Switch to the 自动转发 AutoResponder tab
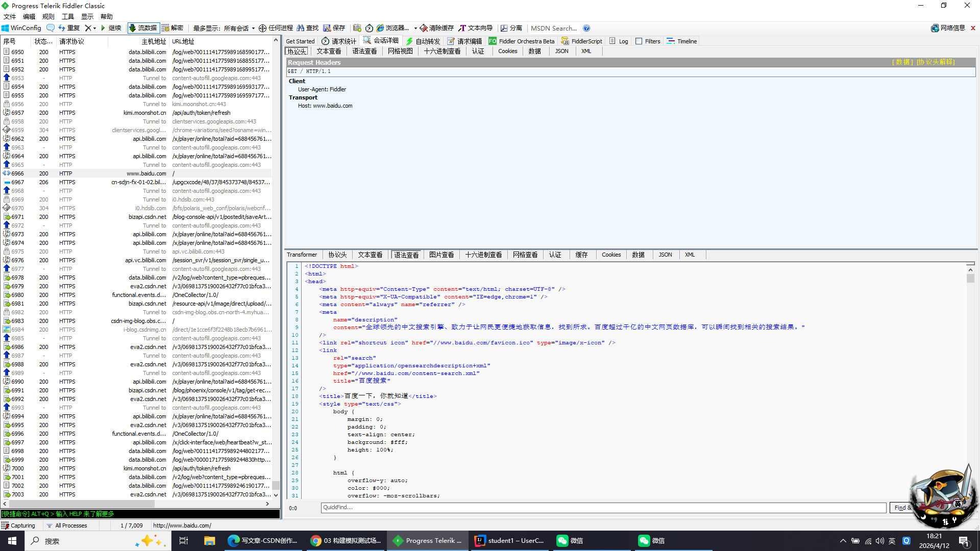 423,41
